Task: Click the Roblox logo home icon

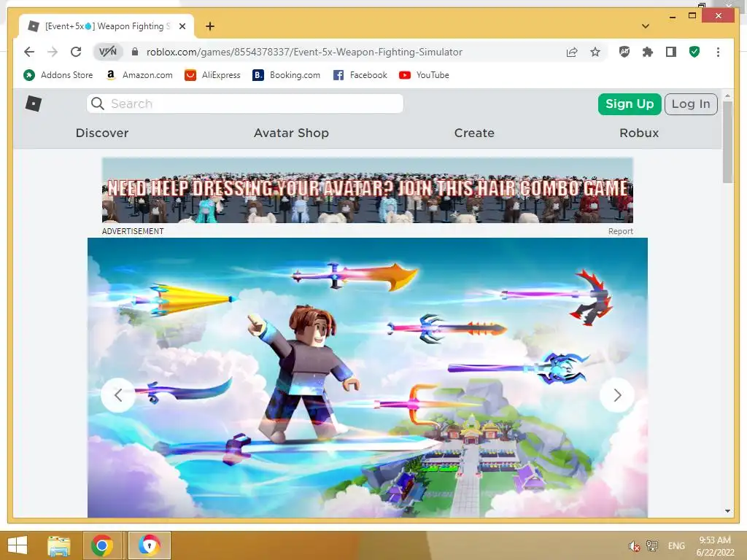Action: tap(34, 104)
